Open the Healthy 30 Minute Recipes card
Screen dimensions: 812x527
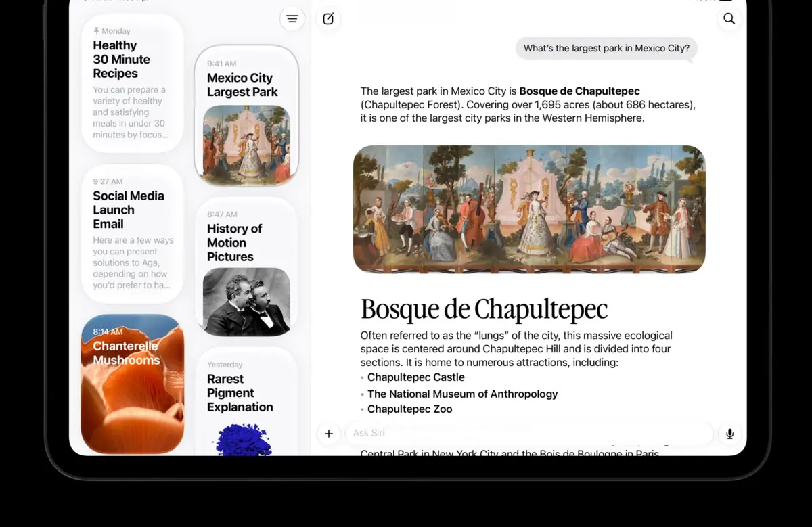coord(133,83)
